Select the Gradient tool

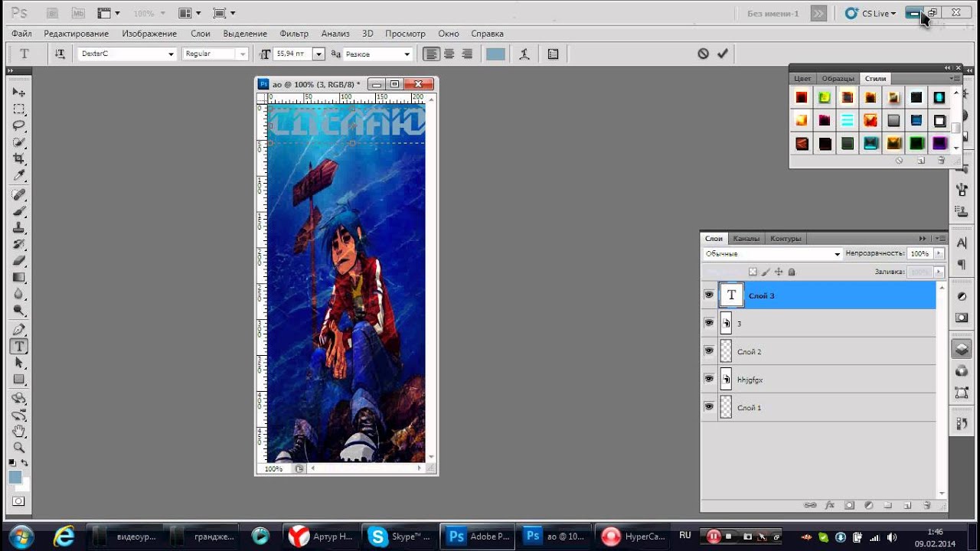[x=19, y=278]
